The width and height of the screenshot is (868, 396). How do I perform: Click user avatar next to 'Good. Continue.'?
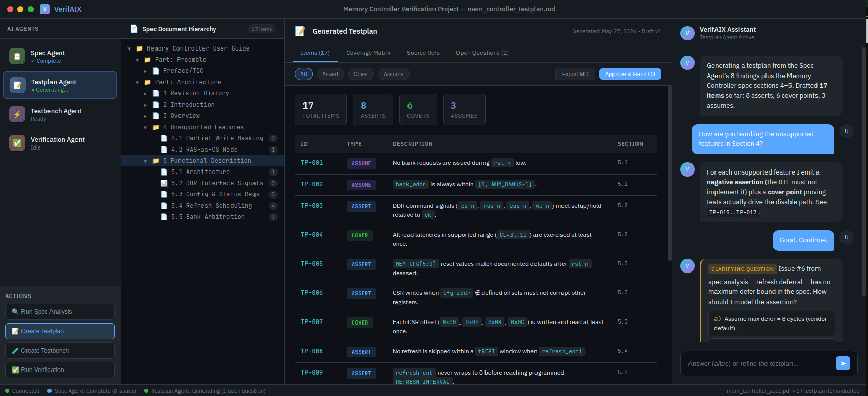coord(847,237)
